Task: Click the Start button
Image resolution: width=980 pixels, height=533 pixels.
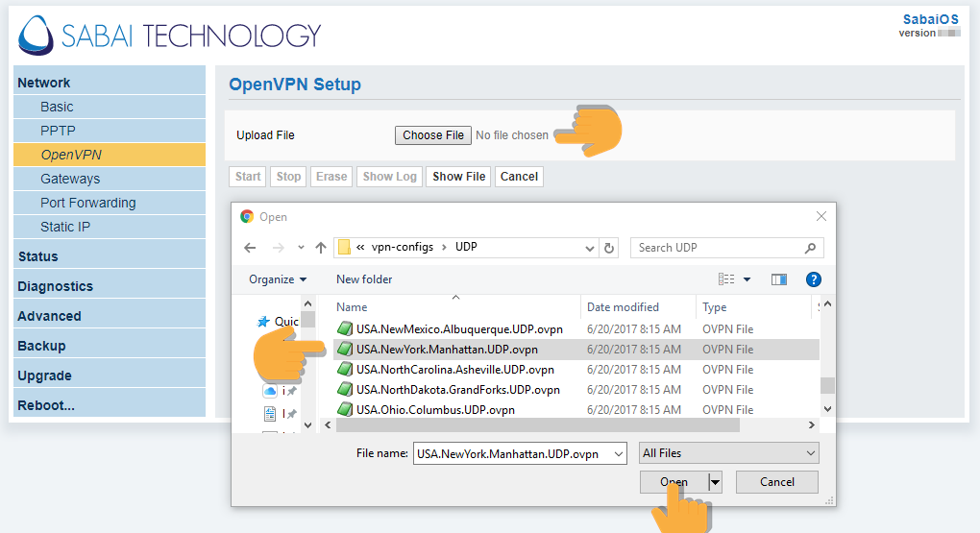Action: [248, 177]
